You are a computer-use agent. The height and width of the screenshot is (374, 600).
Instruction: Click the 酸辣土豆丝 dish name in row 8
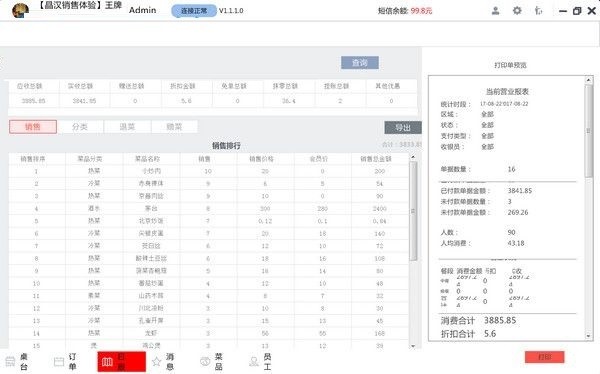(151, 258)
